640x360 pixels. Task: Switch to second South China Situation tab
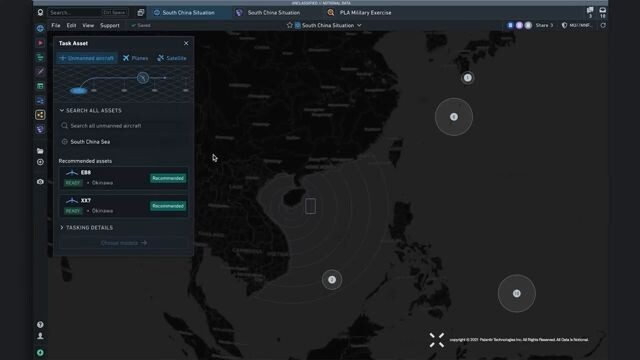[x=269, y=13]
